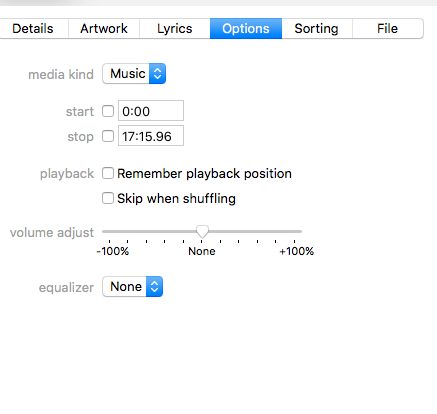The width and height of the screenshot is (437, 414).
Task: Open the File tab
Action: (388, 29)
